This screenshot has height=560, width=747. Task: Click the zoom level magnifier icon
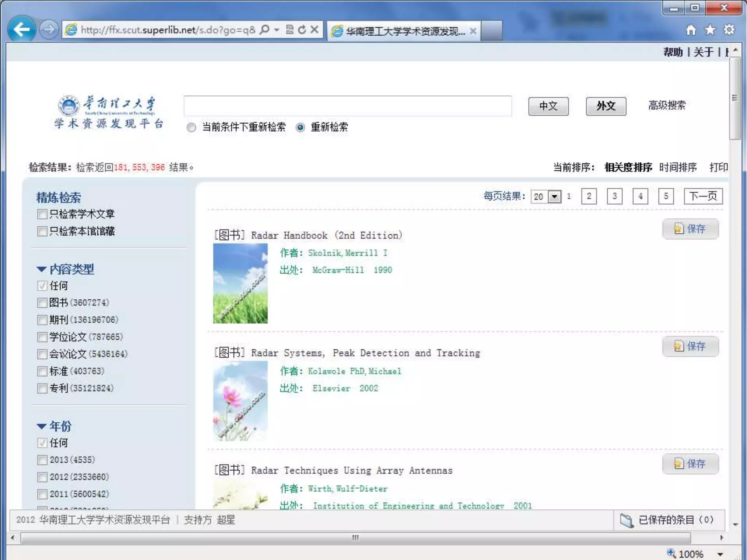(671, 553)
